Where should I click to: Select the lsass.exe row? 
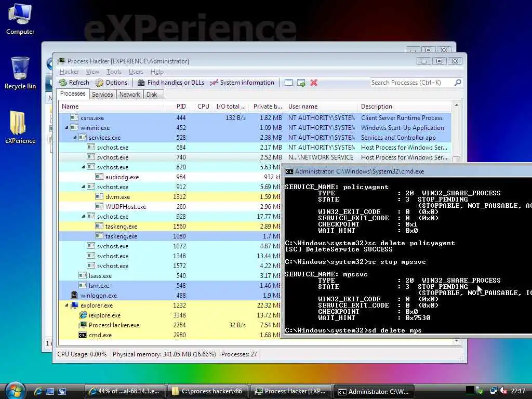click(x=169, y=275)
